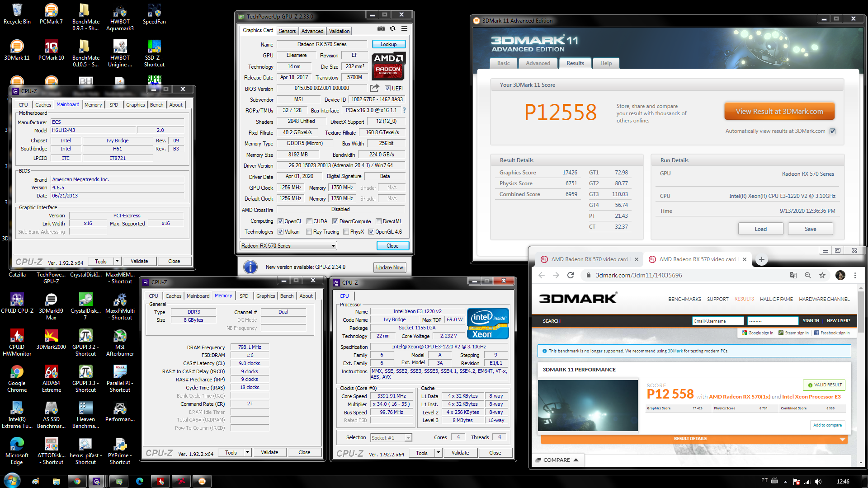The image size is (868, 488).
Task: Toggle CUDA checkbox
Action: (x=309, y=221)
